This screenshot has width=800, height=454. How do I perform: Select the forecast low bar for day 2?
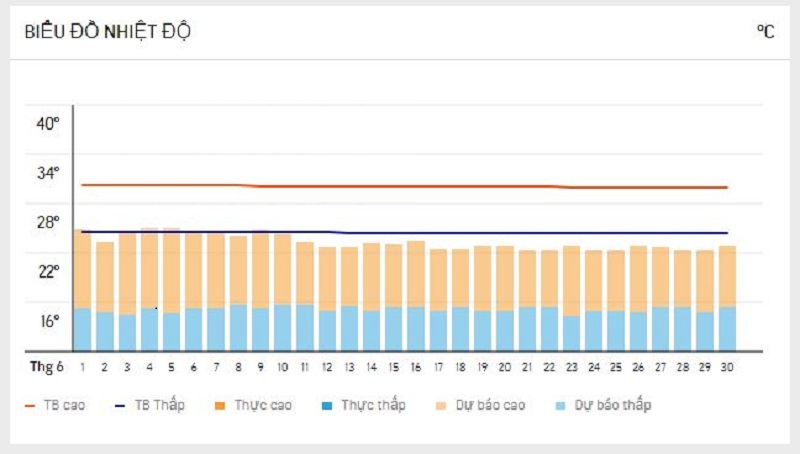coord(105,332)
